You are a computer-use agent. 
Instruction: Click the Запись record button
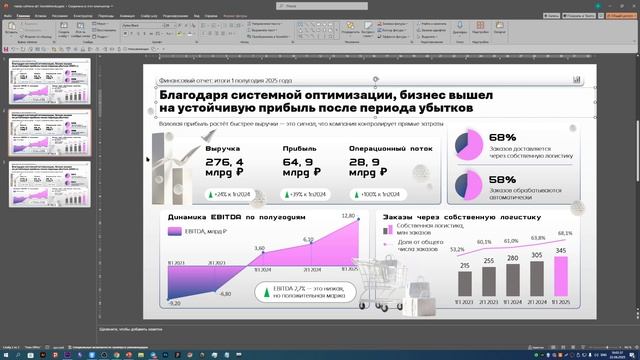[x=551, y=16]
